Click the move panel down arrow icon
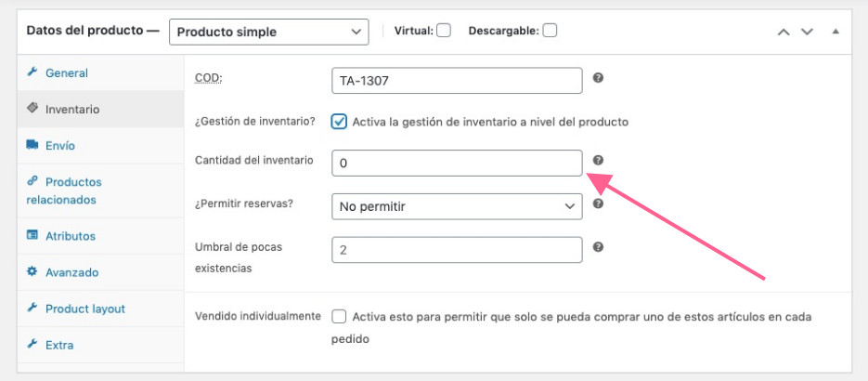 click(807, 32)
